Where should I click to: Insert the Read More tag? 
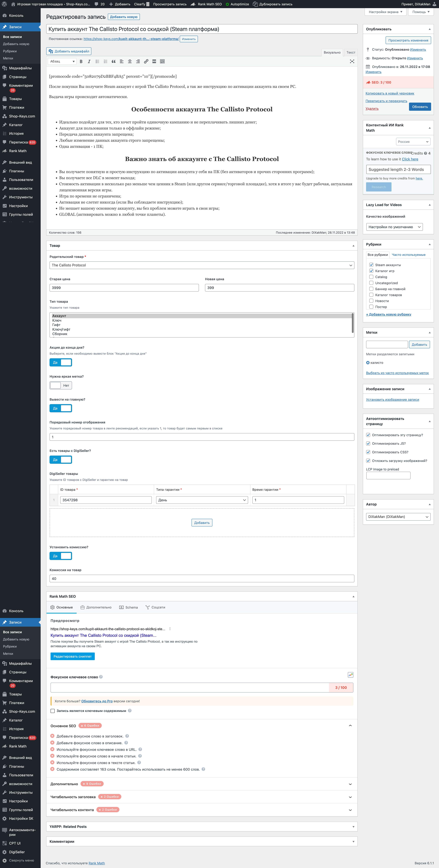154,61
